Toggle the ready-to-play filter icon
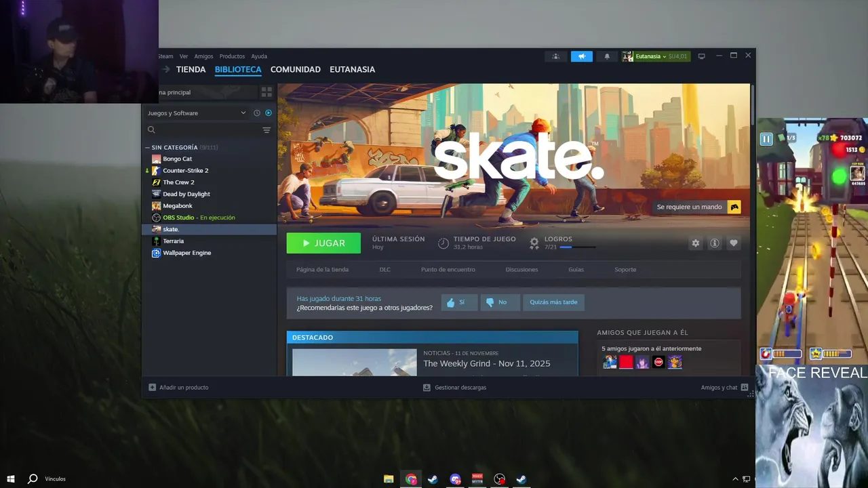868x488 pixels. pos(269,113)
